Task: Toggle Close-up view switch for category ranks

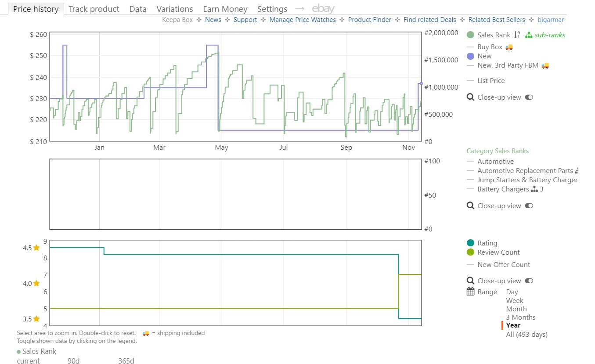Action: tap(529, 206)
